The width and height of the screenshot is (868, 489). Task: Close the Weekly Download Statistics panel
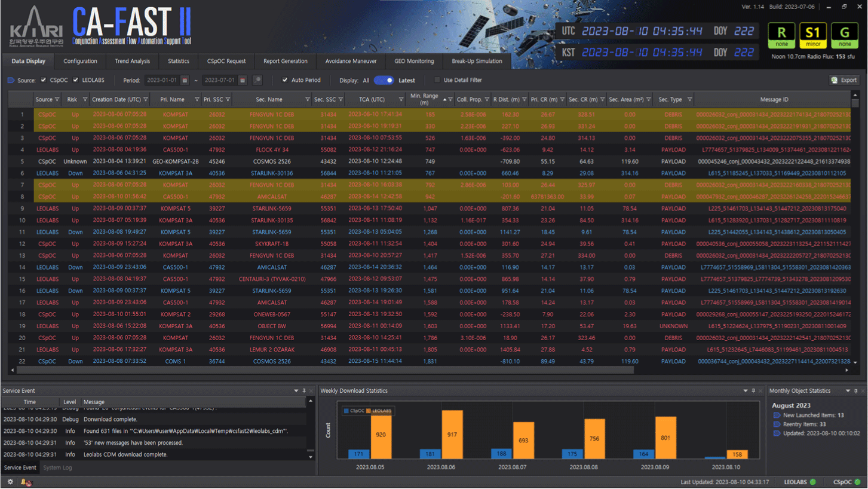click(x=761, y=391)
